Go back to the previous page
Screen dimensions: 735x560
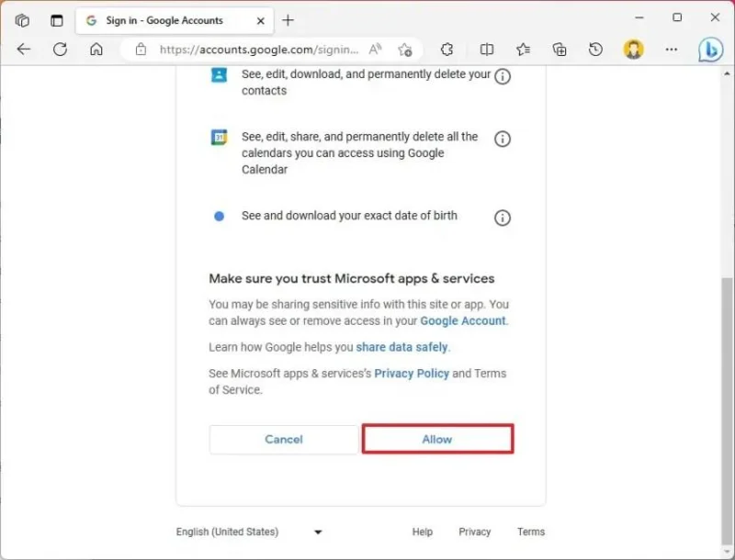coord(24,50)
